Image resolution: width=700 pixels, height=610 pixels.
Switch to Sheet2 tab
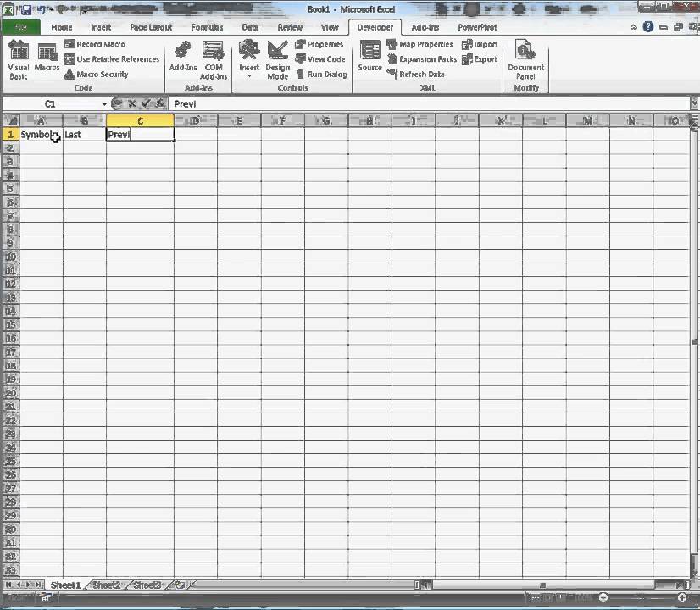coord(106,585)
